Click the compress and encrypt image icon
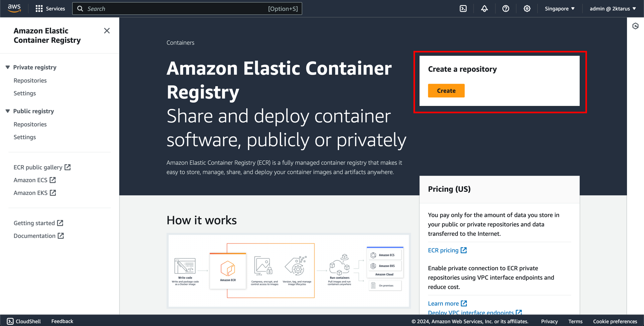Screen dimensions: 644x326 (x=263, y=266)
